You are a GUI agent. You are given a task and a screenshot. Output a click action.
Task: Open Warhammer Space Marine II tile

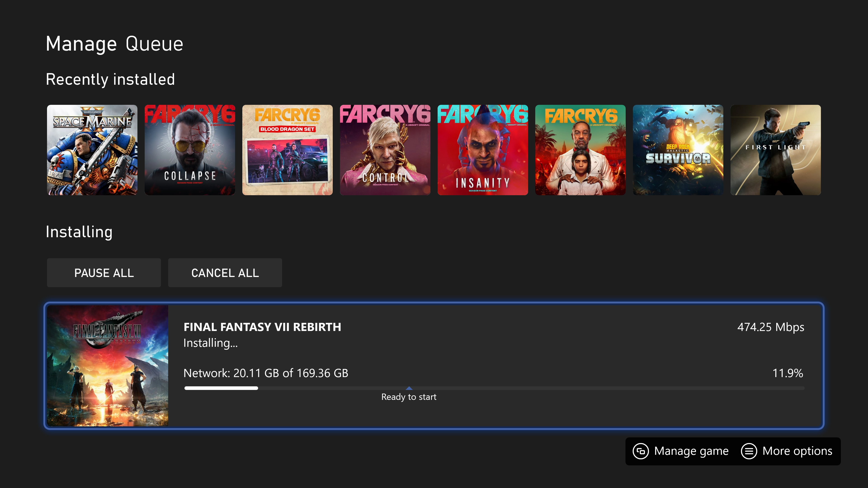coord(92,150)
